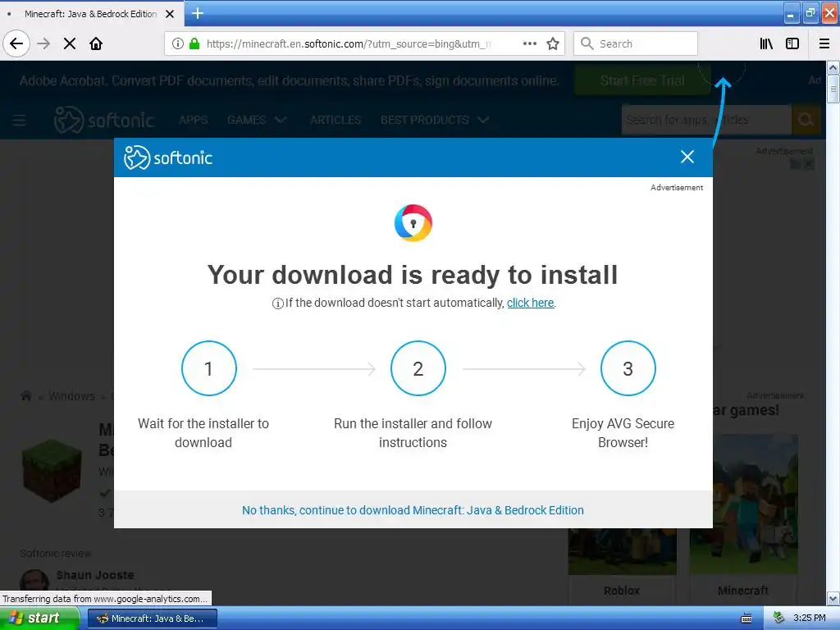Expand the GAMES dropdown menu
This screenshot has width=840, height=630.
pyautogui.click(x=257, y=120)
